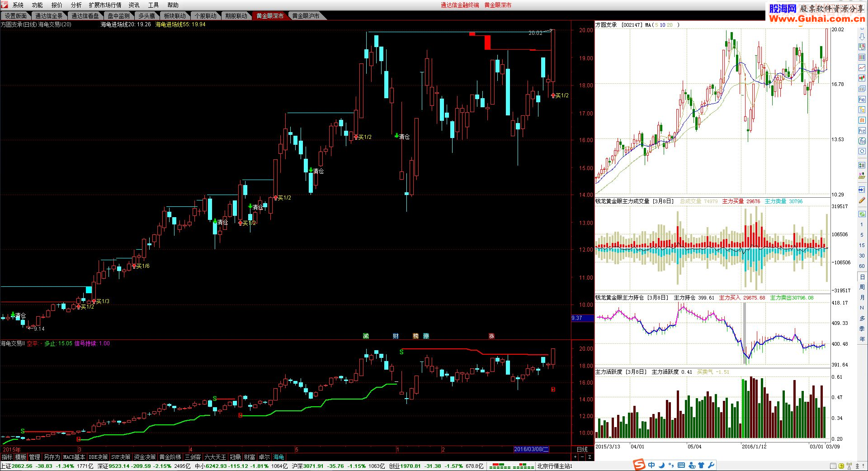Click the x-grid calculation icon
The height and width of the screenshot is (471, 868).
(862, 176)
